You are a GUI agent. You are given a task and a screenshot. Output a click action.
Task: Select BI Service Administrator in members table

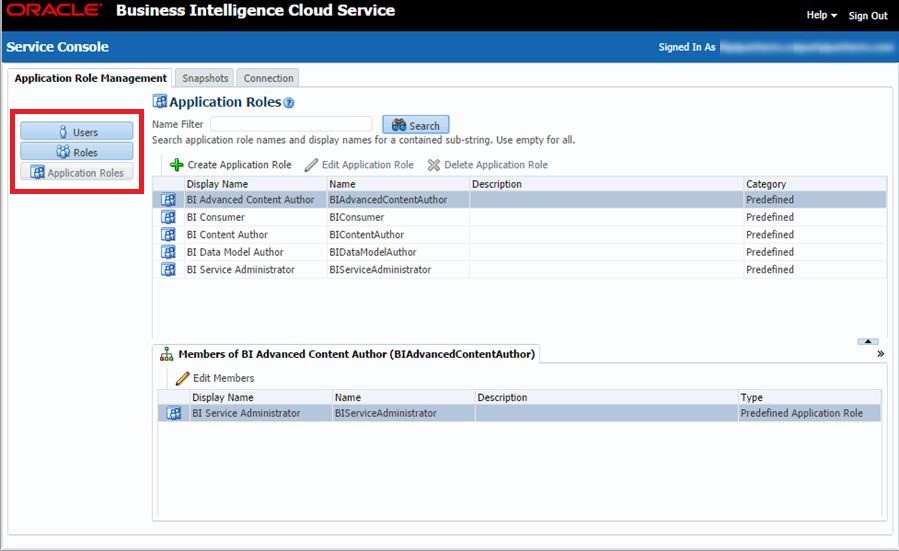(261, 413)
